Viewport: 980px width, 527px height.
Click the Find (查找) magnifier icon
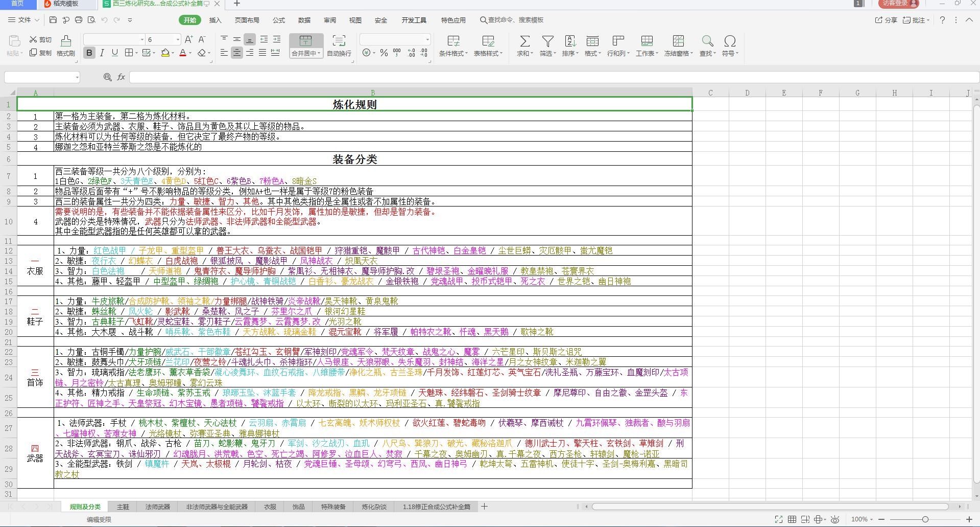tap(707, 41)
